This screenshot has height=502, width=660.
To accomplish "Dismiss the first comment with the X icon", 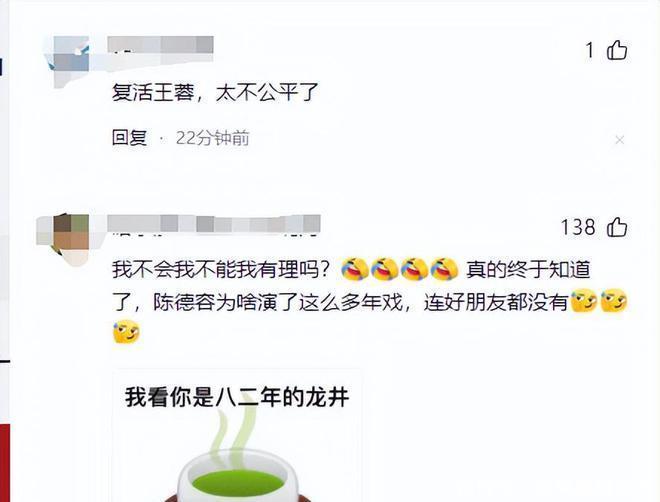I will coord(620,140).
